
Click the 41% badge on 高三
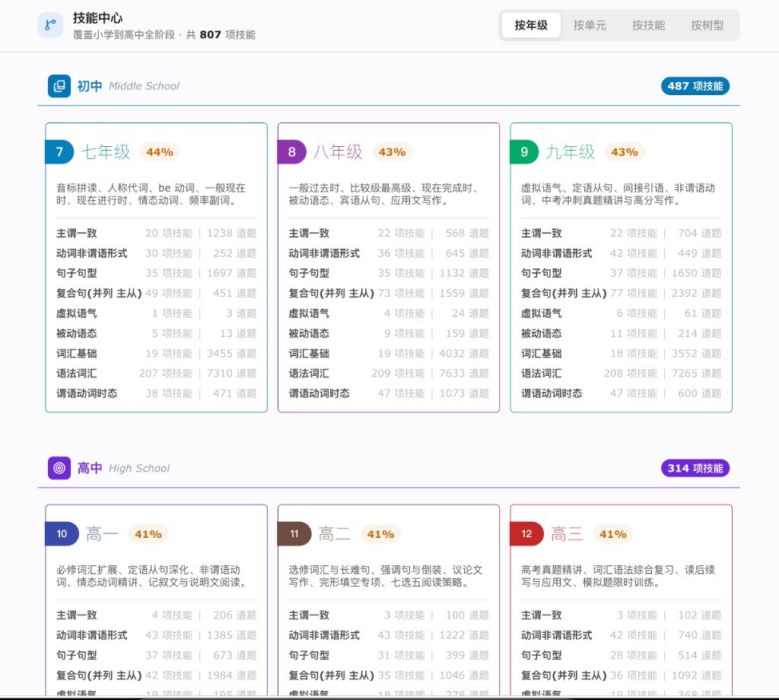(x=613, y=534)
